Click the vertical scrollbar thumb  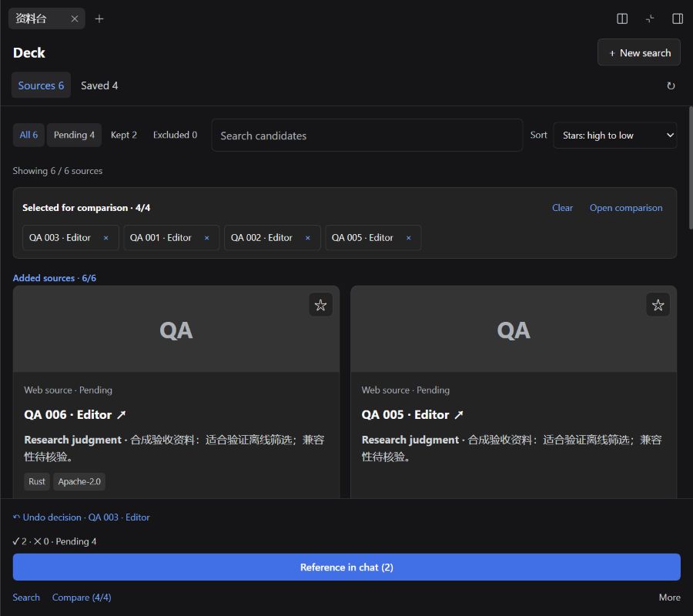click(x=691, y=168)
